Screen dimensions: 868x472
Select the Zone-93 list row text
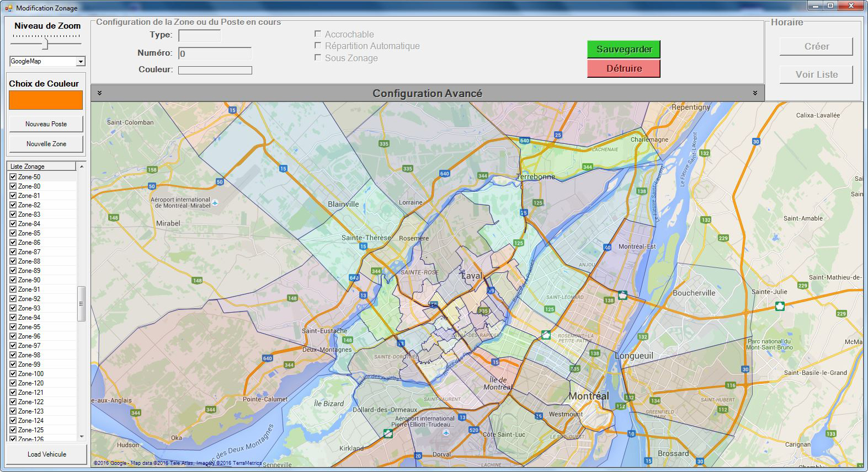pyautogui.click(x=29, y=308)
